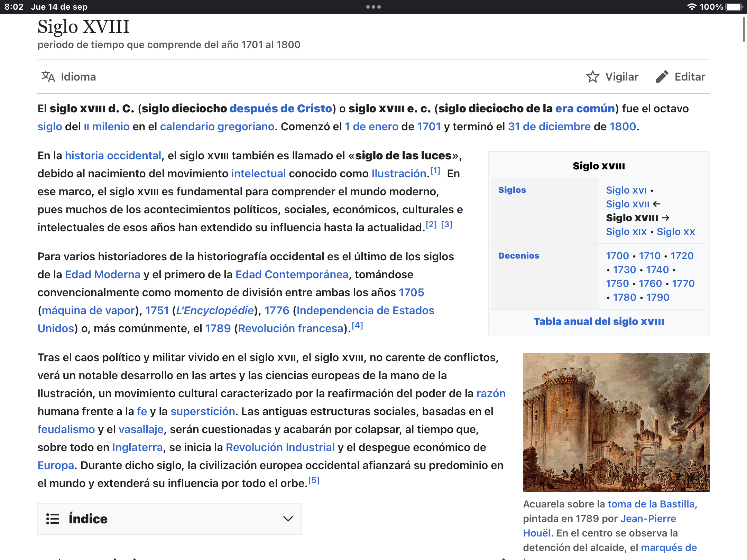747x560 pixels.
Task: Follow citation reference [1]
Action: 435,171
